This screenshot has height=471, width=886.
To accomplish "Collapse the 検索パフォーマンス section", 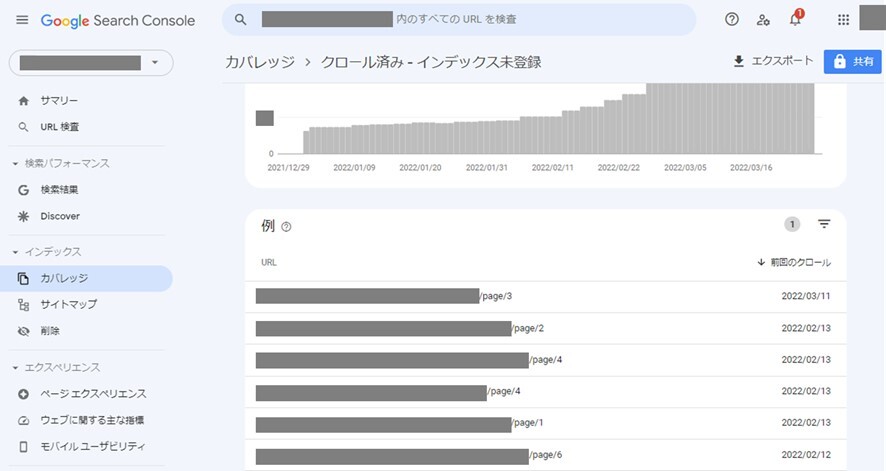I will [x=15, y=163].
